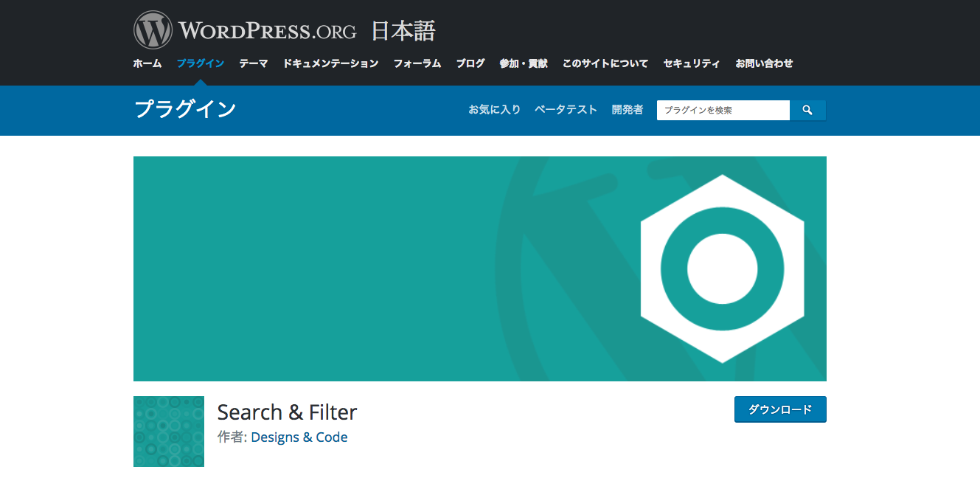This screenshot has height=492, width=980.
Task: Open the Search & Filter plugin icon
Action: (x=169, y=432)
